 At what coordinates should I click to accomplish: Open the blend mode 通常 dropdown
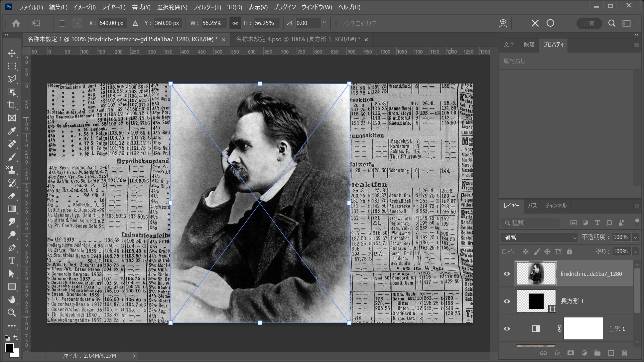click(x=540, y=238)
